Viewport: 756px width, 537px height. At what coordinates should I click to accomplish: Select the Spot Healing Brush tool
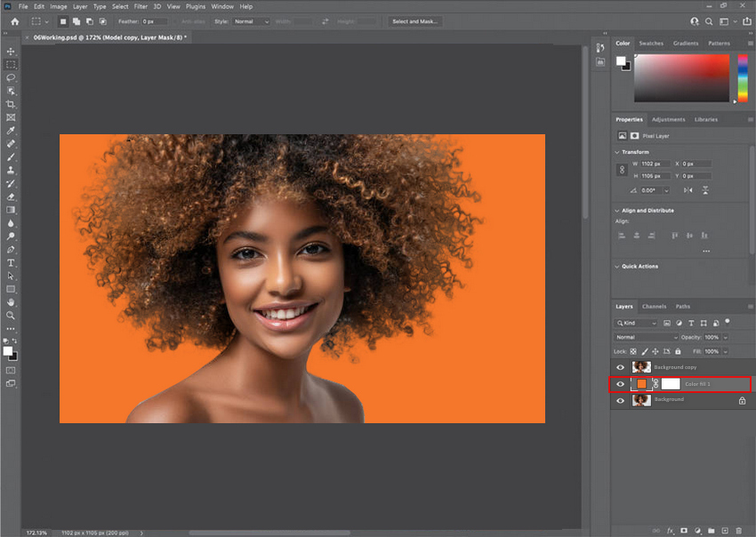pyautogui.click(x=11, y=144)
